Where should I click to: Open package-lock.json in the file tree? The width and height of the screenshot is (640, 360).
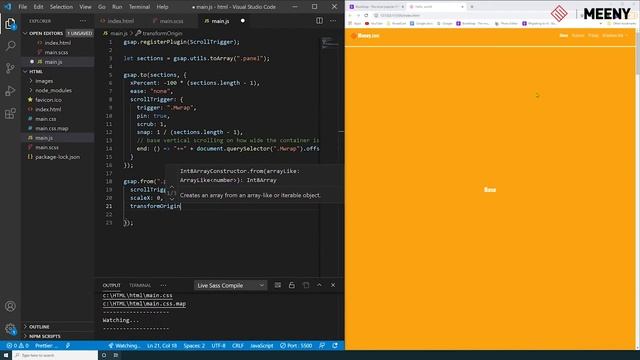click(57, 157)
